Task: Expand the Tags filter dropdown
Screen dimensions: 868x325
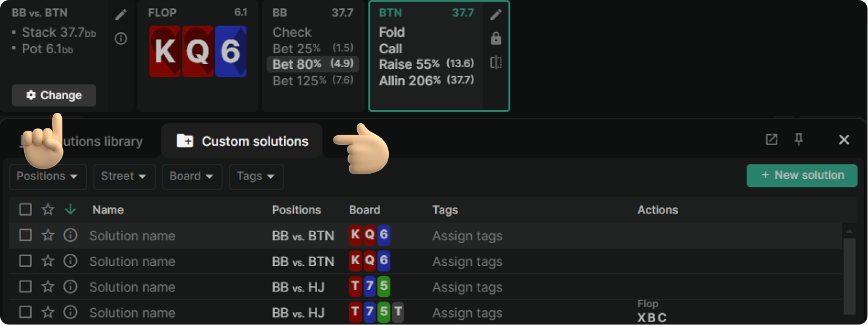Action: (256, 177)
